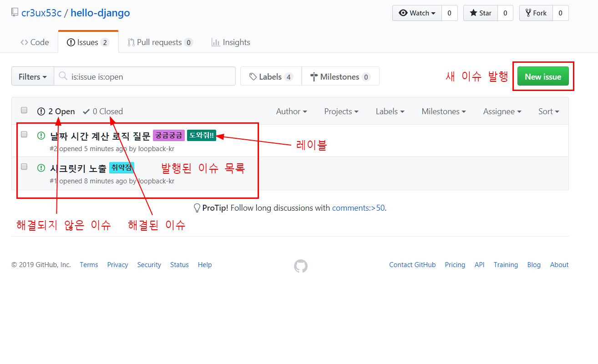598x364 pixels.
Task: Open the Privacy footer link
Action: coord(117,265)
